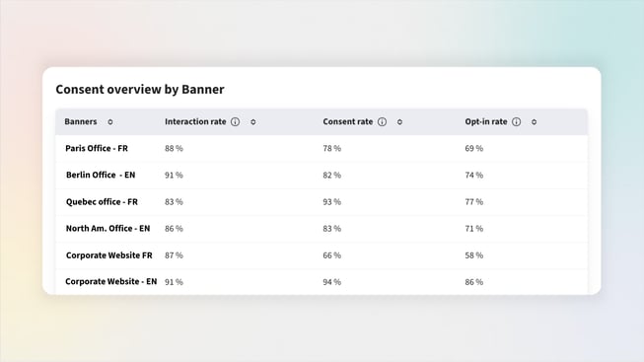Click Quebec office interaction rate 83 %

coord(174,202)
